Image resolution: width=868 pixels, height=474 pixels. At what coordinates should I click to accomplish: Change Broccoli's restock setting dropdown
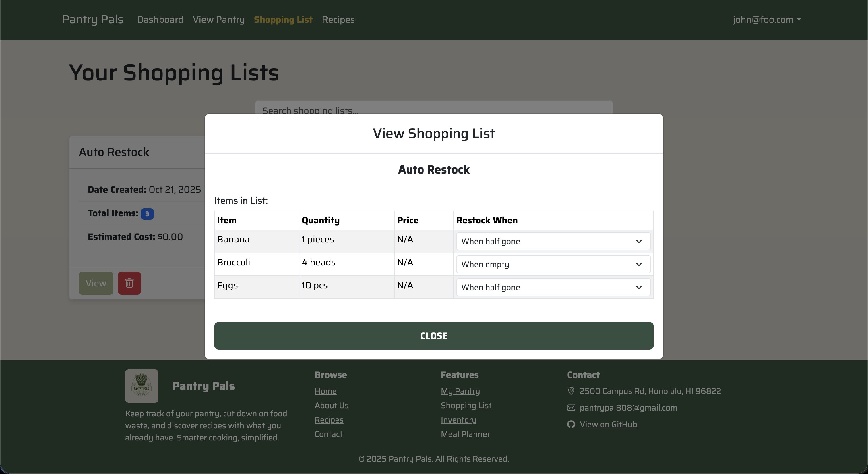point(553,264)
